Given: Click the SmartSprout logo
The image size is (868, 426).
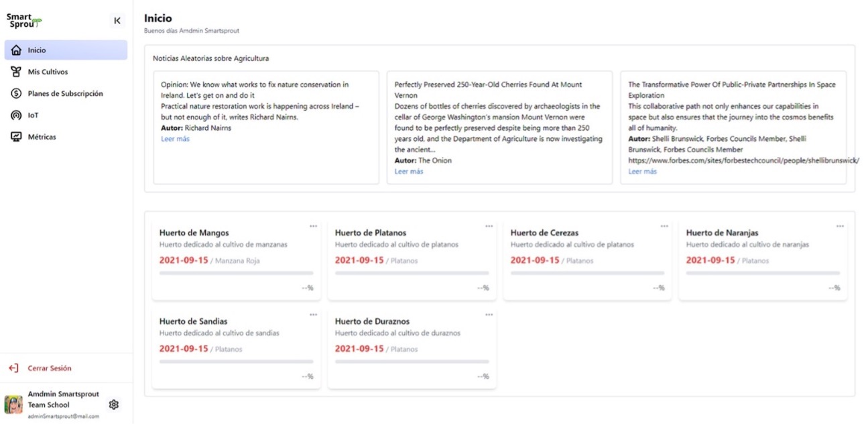Looking at the screenshot, I should click(x=23, y=21).
